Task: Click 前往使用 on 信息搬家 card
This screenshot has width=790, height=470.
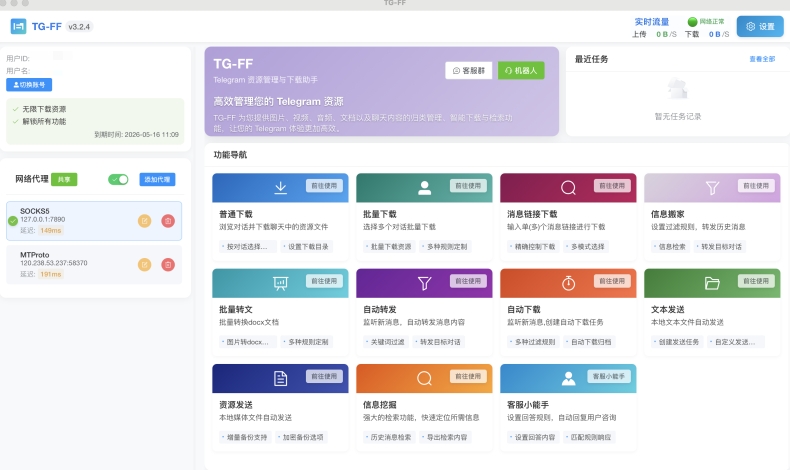Action: point(756,186)
